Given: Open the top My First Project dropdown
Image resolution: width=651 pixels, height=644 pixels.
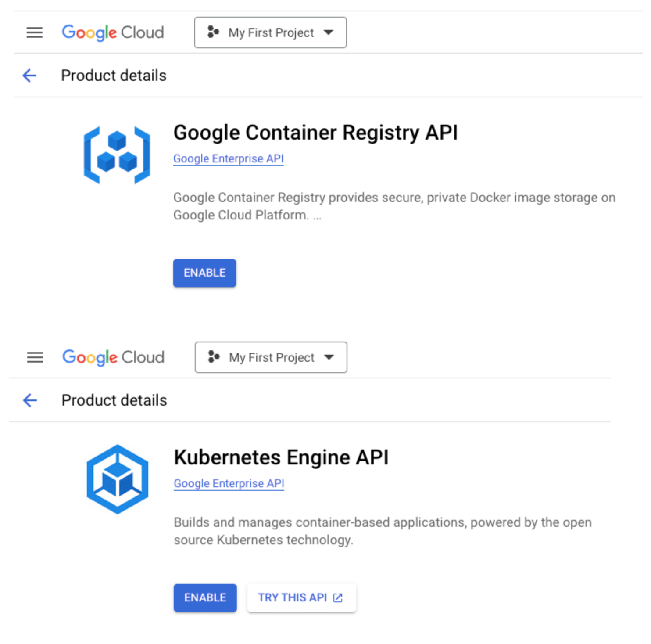Looking at the screenshot, I should (271, 32).
